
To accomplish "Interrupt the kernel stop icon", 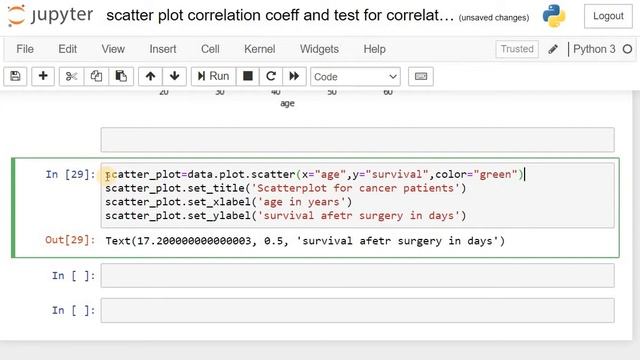I will (x=247, y=76).
